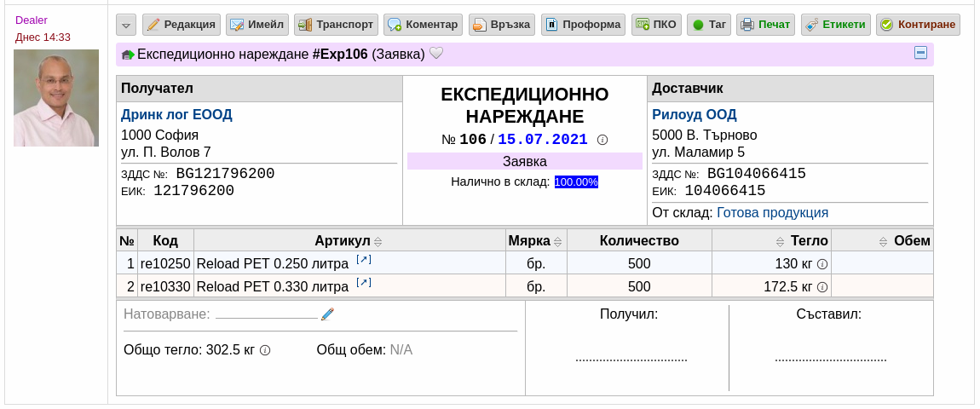Click the Dealer author name
Screen dimensions: 980x409
pos(32,20)
